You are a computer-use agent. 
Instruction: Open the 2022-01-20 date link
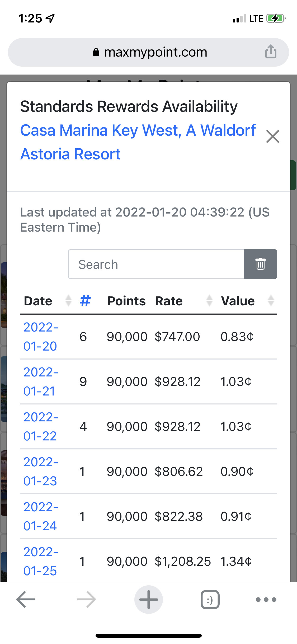coord(40,337)
